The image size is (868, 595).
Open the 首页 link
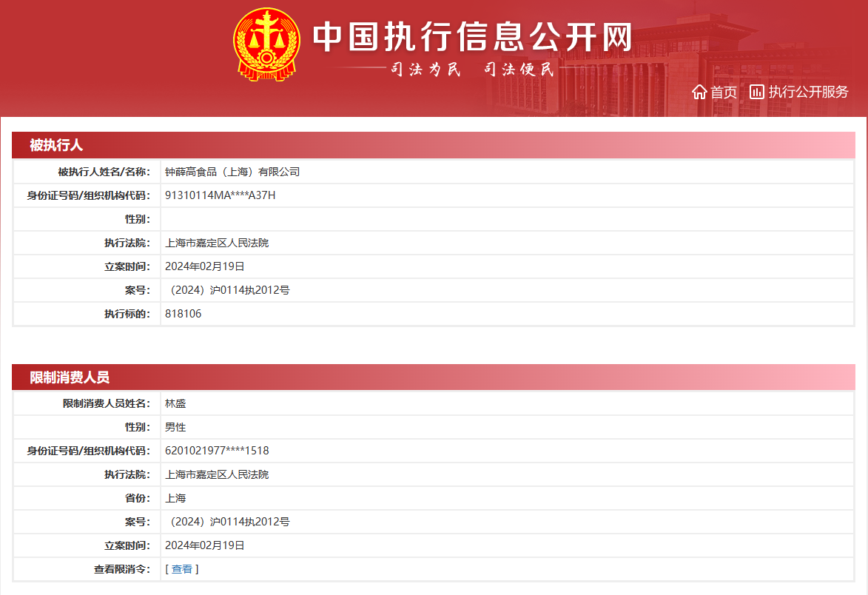tap(724, 92)
